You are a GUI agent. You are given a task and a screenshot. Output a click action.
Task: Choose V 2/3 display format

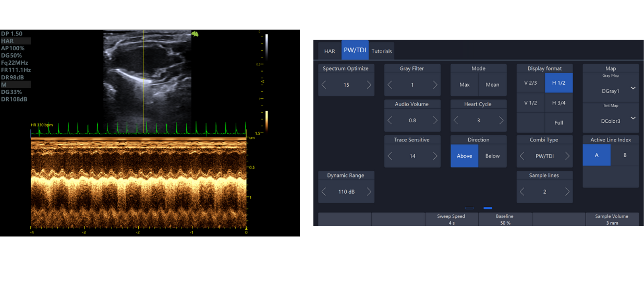coord(530,83)
